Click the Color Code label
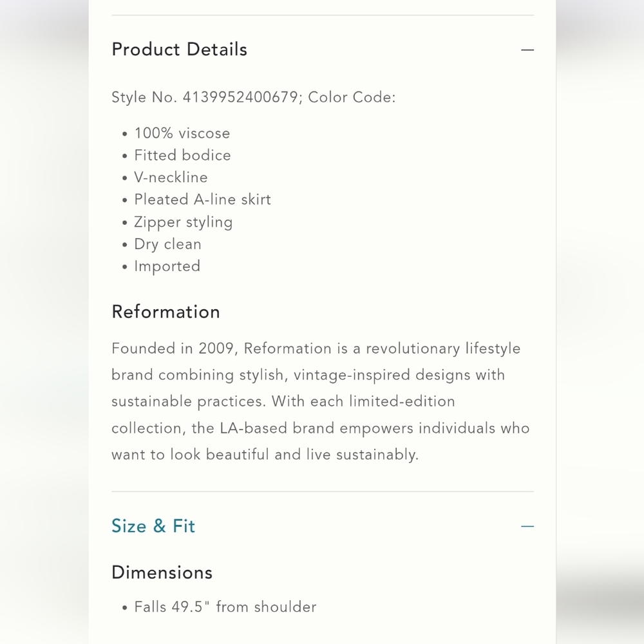Image resolution: width=644 pixels, height=644 pixels. 352,97
